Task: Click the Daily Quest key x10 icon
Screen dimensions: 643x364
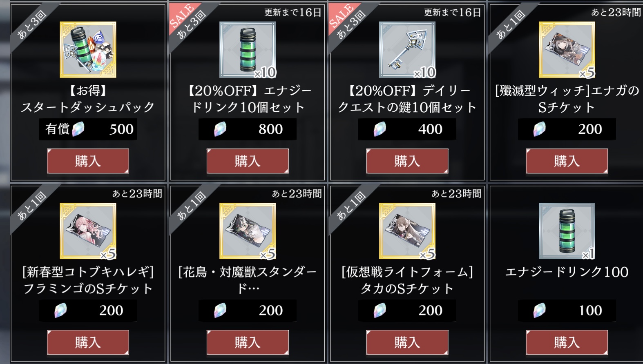Action: [x=407, y=50]
